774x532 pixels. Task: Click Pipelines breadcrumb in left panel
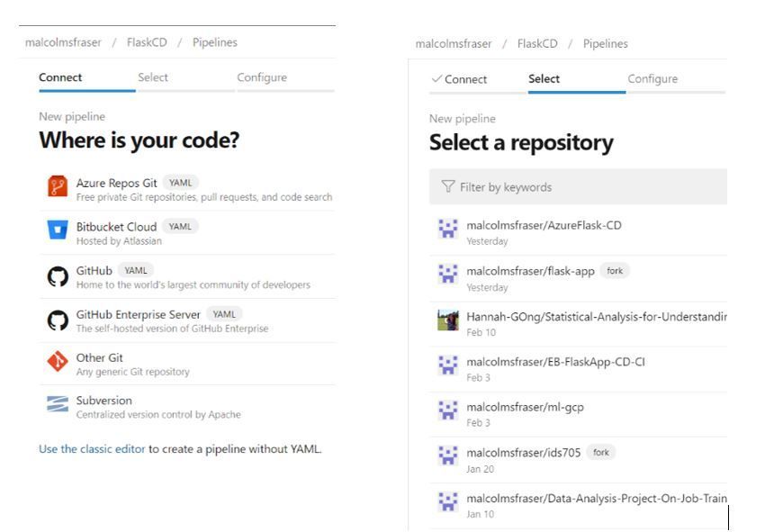coord(215,43)
